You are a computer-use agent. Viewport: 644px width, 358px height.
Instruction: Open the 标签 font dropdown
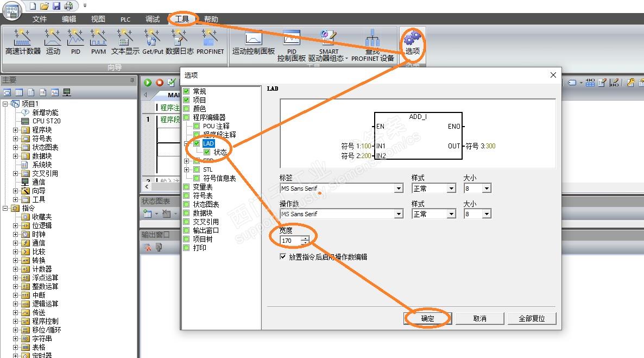[399, 189]
